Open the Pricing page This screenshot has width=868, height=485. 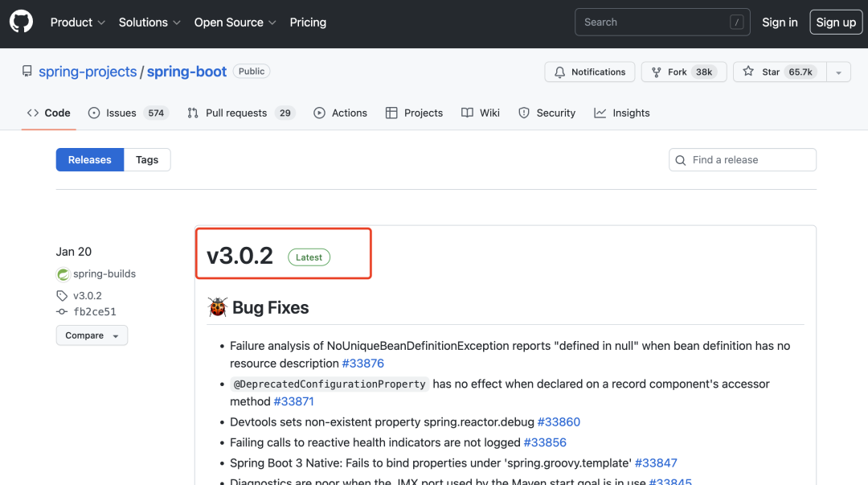[308, 23]
